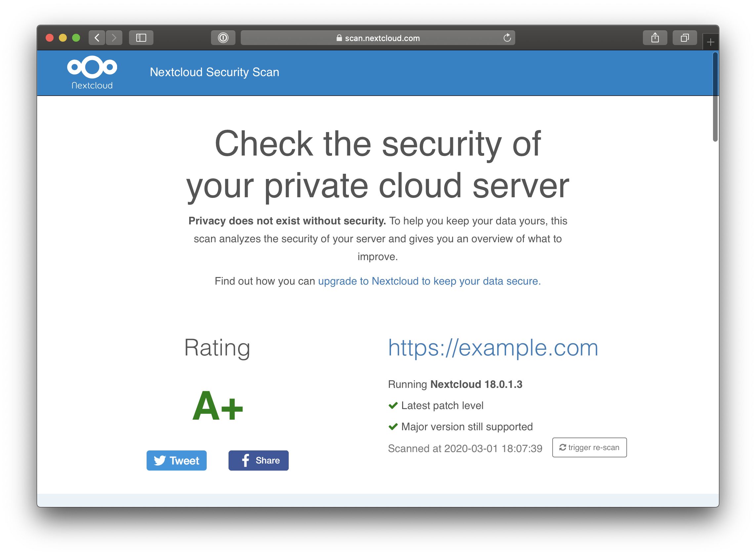Viewport: 756px width, 556px height.
Task: Click the address bar showing scan.nextcloud.com
Action: click(377, 38)
